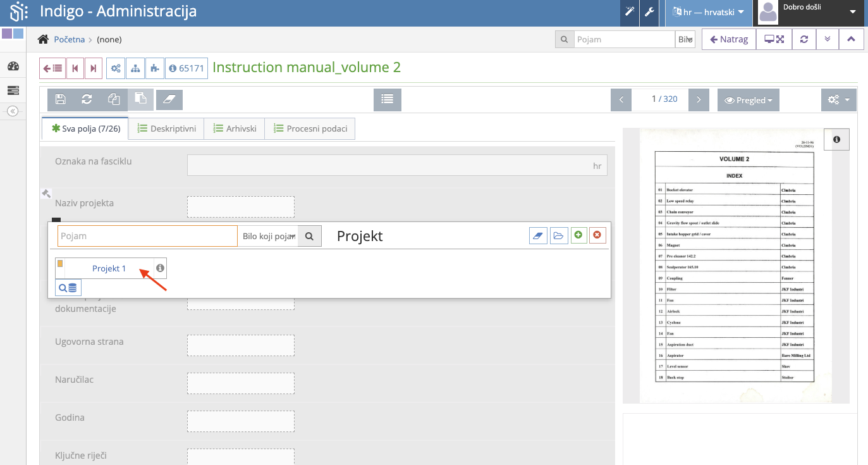Click the orange marker on Projekt 1
The width and height of the screenshot is (868, 465).
60,263
